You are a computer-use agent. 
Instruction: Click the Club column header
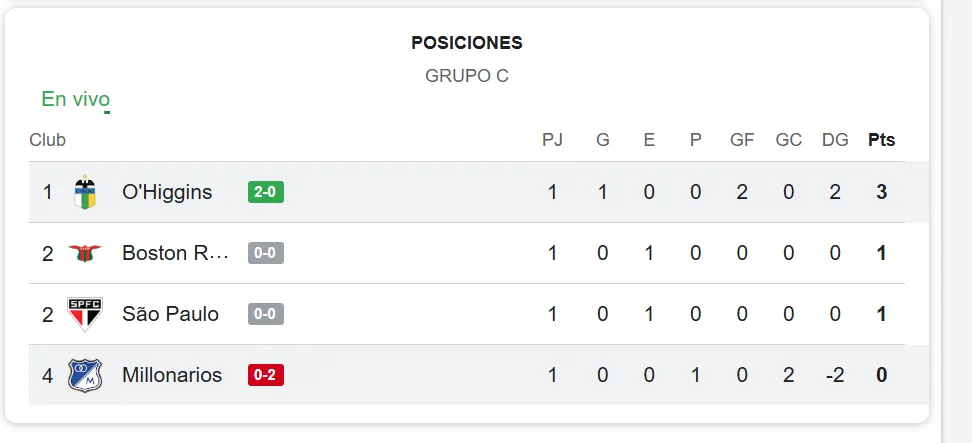pos(47,140)
